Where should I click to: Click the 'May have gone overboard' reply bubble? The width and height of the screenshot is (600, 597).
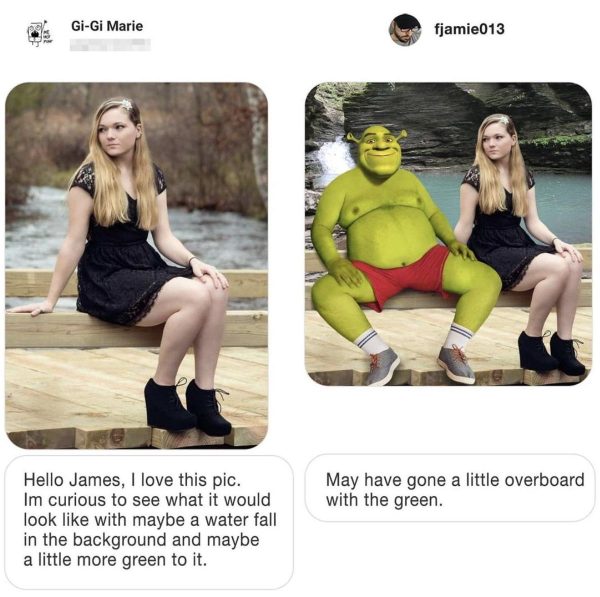point(450,488)
